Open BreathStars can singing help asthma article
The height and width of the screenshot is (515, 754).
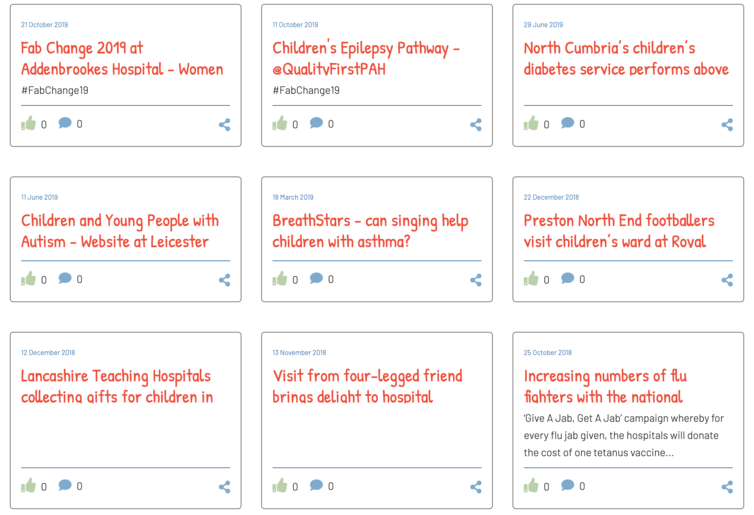370,231
